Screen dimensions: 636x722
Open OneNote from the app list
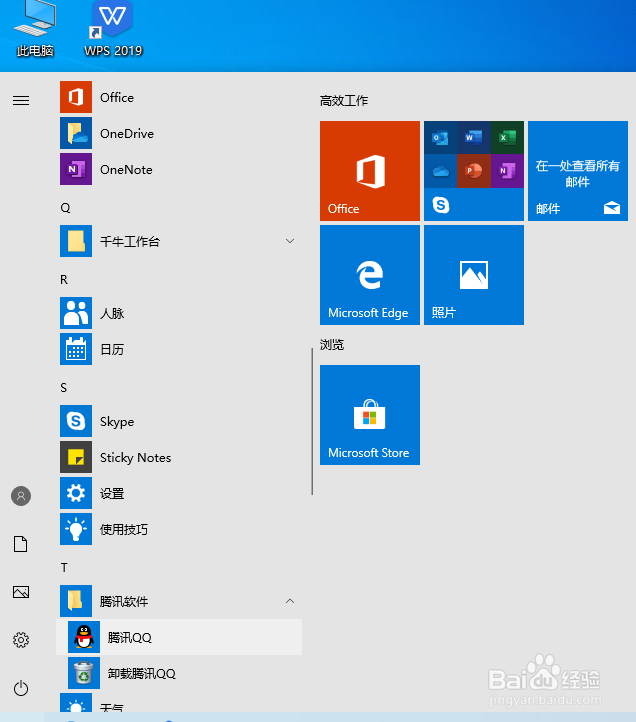tap(180, 169)
